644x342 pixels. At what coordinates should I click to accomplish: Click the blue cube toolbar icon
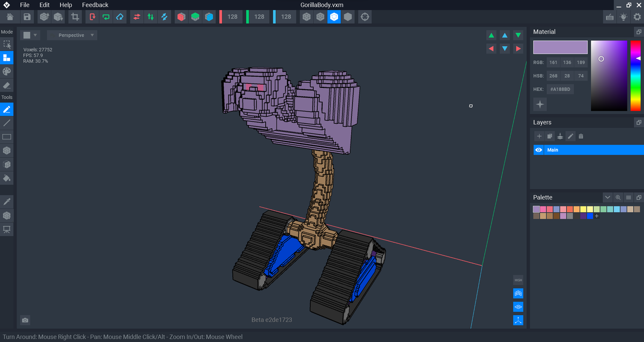coord(209,17)
